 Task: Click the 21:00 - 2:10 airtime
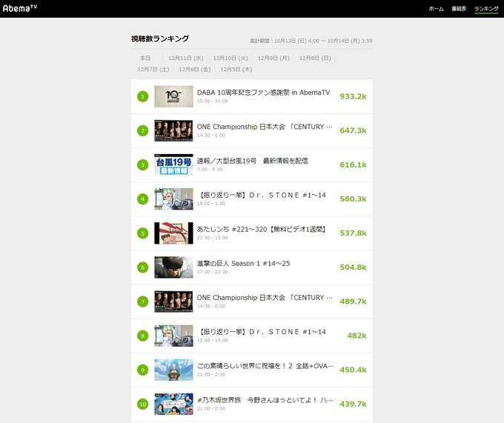click(210, 375)
